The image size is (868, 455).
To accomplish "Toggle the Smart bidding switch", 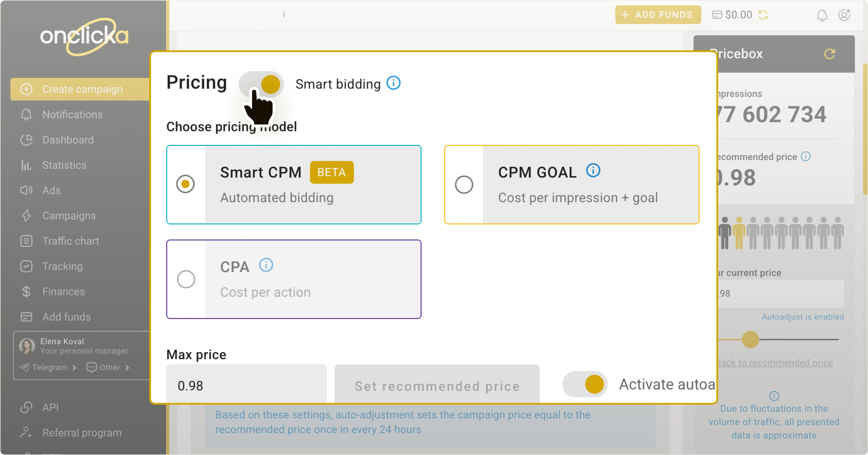I will click(262, 84).
